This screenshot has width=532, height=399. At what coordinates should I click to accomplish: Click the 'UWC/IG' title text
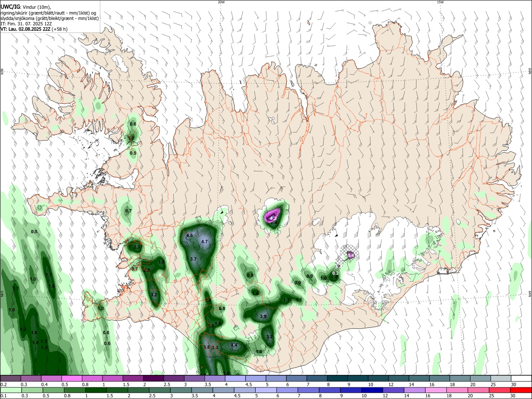click(x=10, y=7)
